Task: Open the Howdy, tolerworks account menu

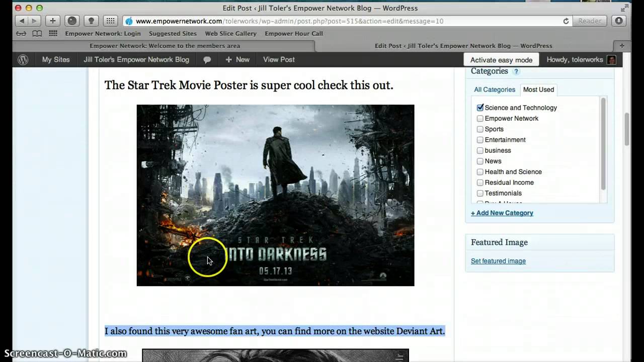Action: pos(581,60)
